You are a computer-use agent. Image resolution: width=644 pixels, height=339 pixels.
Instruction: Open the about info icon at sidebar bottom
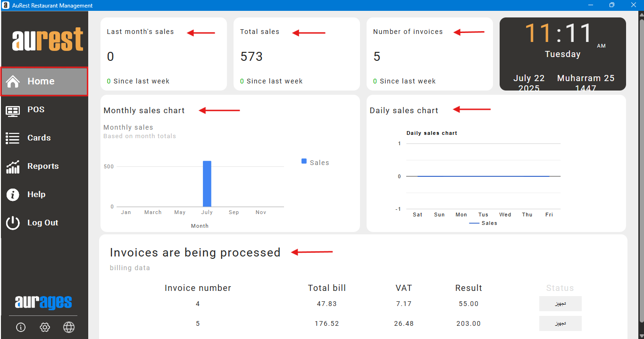pyautogui.click(x=21, y=327)
